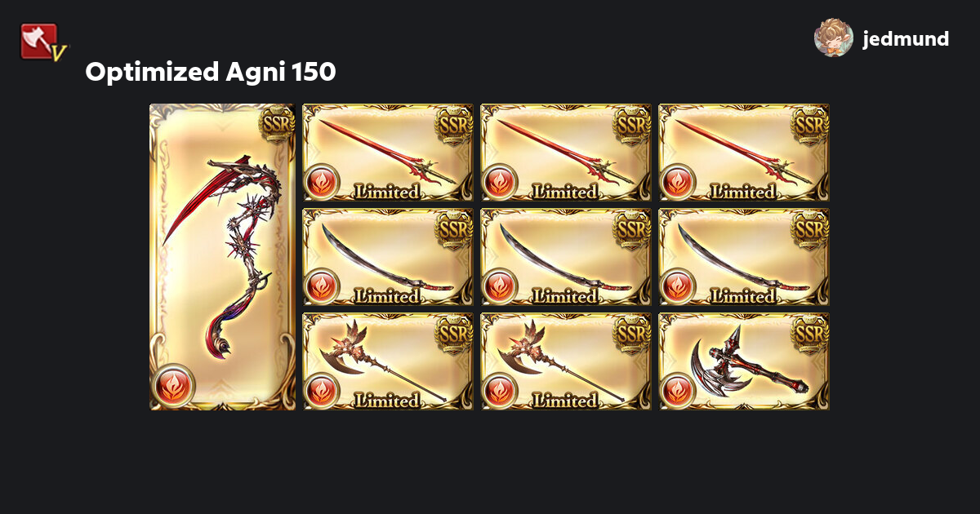980x514 pixels.
Task: Select the rightmost curved katana weapon
Action: (x=744, y=257)
